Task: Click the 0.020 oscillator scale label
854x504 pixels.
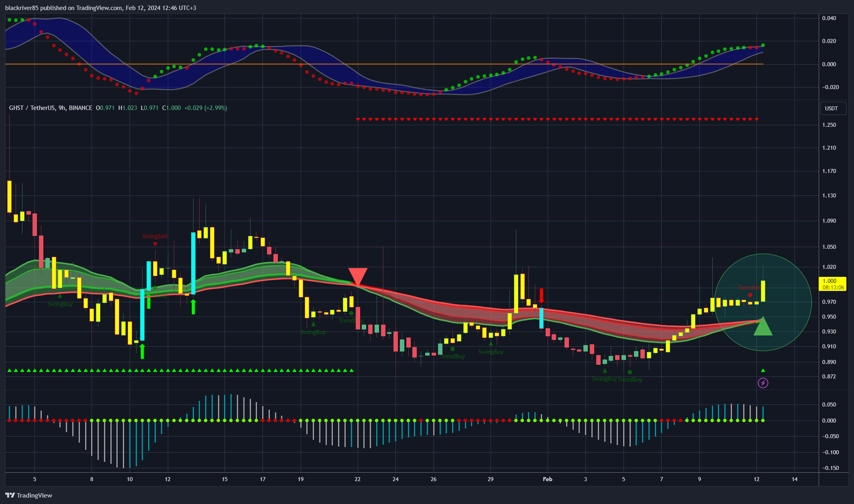Action: tap(829, 41)
